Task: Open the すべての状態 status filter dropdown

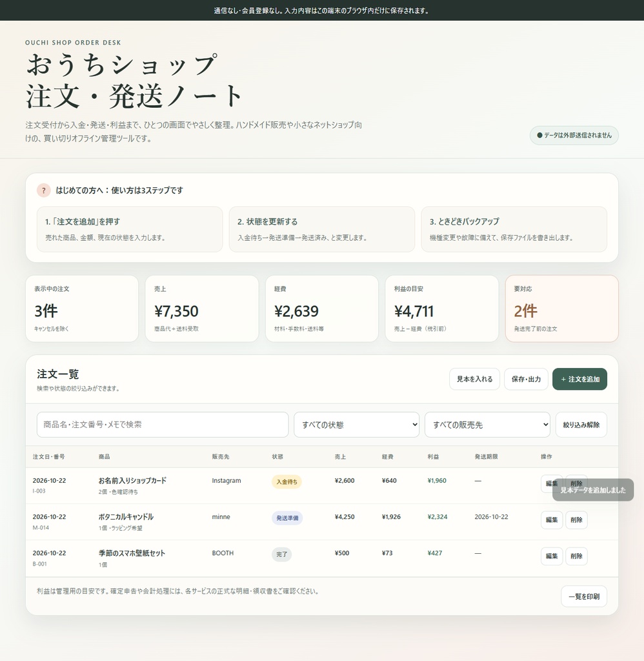Action: (357, 425)
